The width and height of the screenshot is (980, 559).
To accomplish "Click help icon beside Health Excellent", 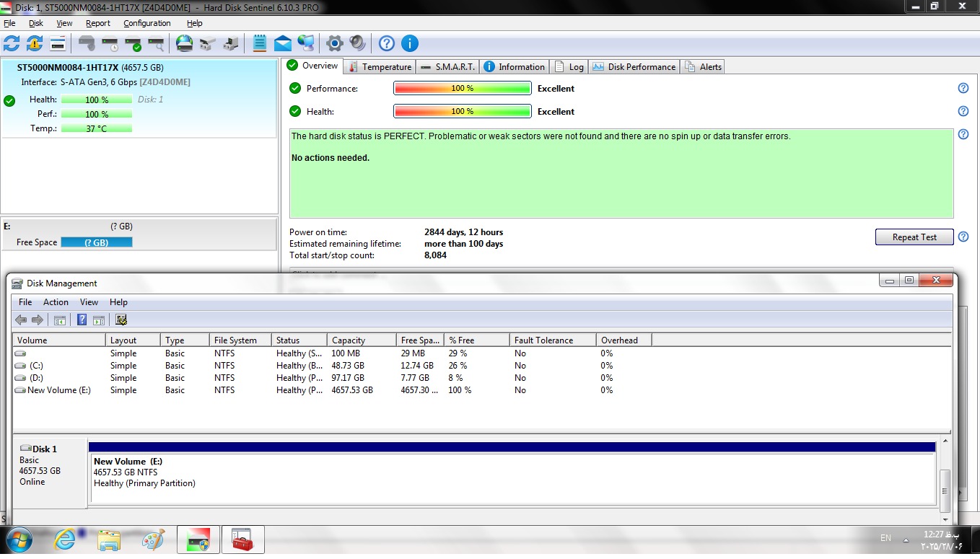I will click(963, 111).
